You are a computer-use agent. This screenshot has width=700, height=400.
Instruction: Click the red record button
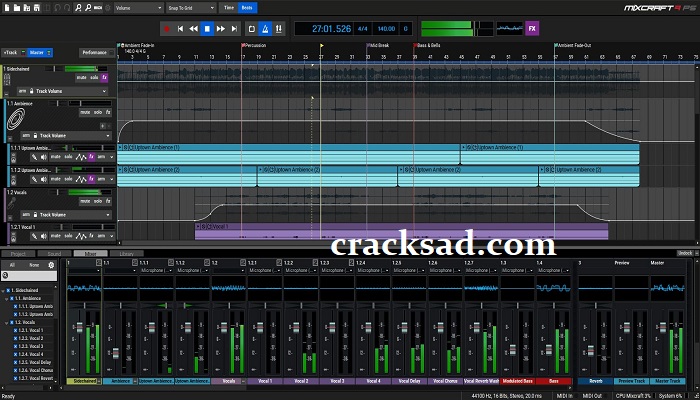[x=167, y=29]
